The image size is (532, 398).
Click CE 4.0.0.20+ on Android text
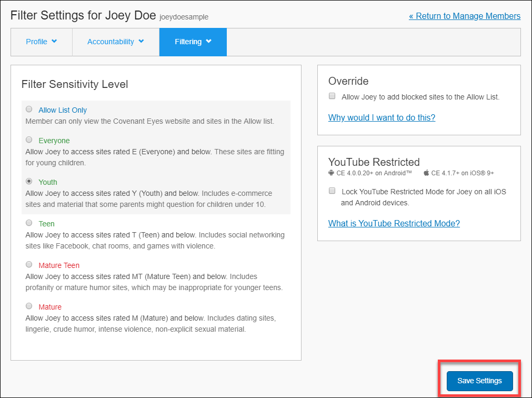point(374,173)
